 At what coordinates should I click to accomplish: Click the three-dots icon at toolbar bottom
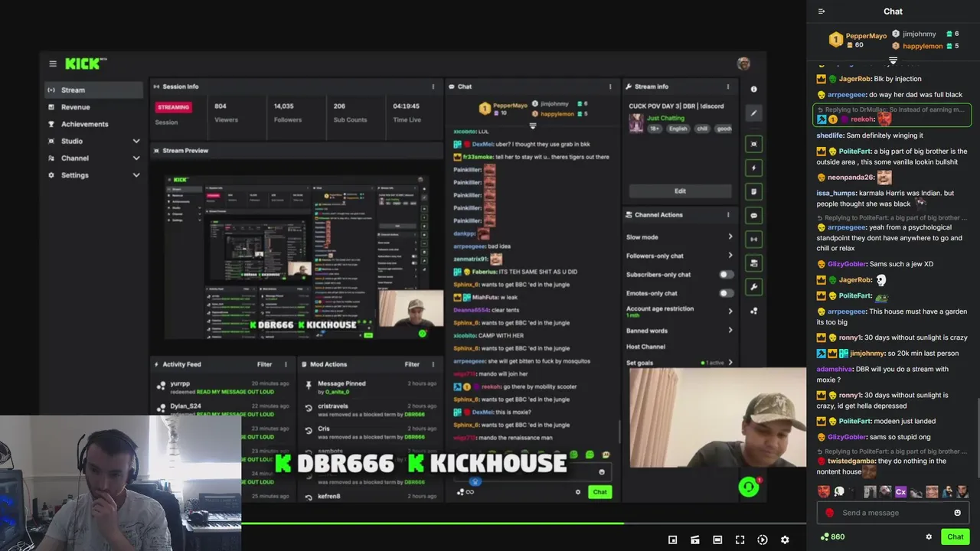click(753, 311)
